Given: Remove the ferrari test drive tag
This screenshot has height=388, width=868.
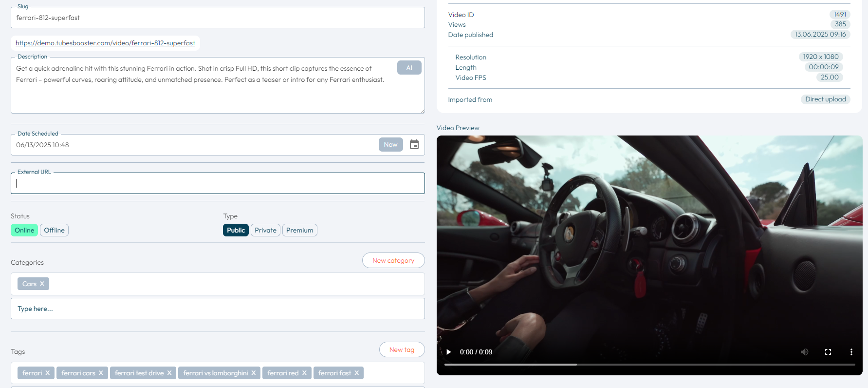Looking at the screenshot, I should point(169,373).
